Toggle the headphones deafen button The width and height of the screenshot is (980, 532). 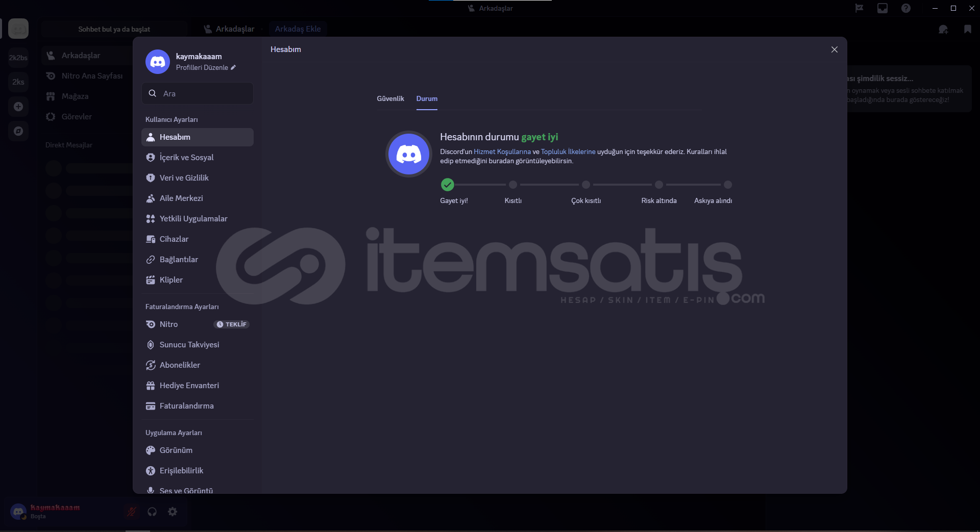(x=152, y=512)
